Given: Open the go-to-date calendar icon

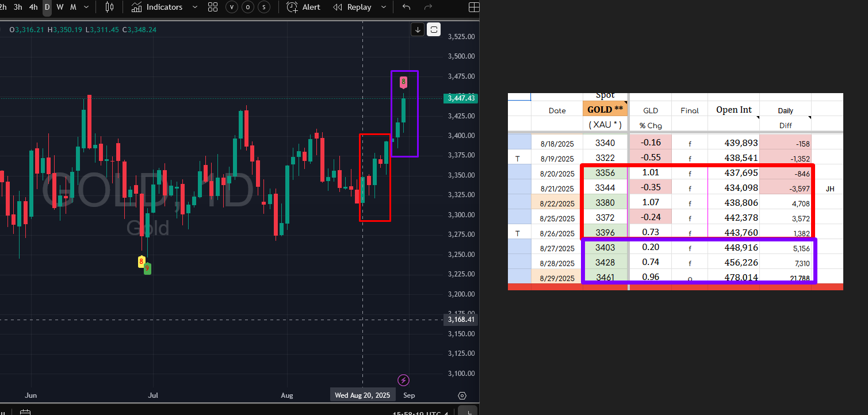Looking at the screenshot, I should coord(25,412).
